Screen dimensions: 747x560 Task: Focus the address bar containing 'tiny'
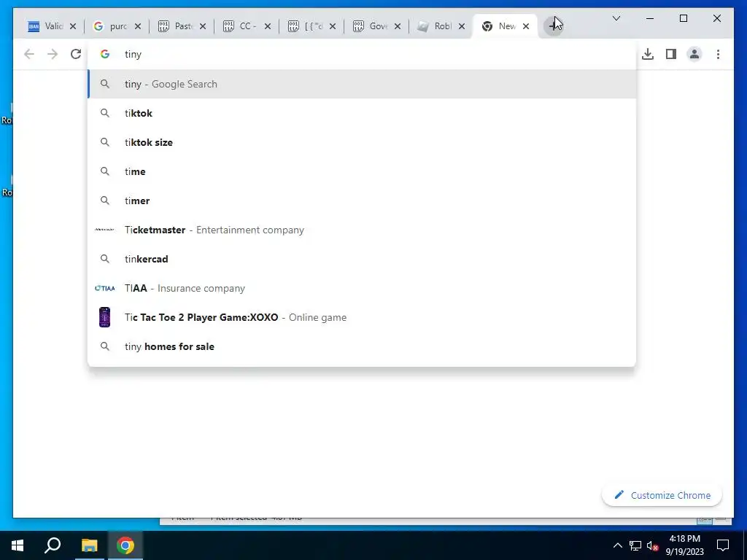point(362,54)
